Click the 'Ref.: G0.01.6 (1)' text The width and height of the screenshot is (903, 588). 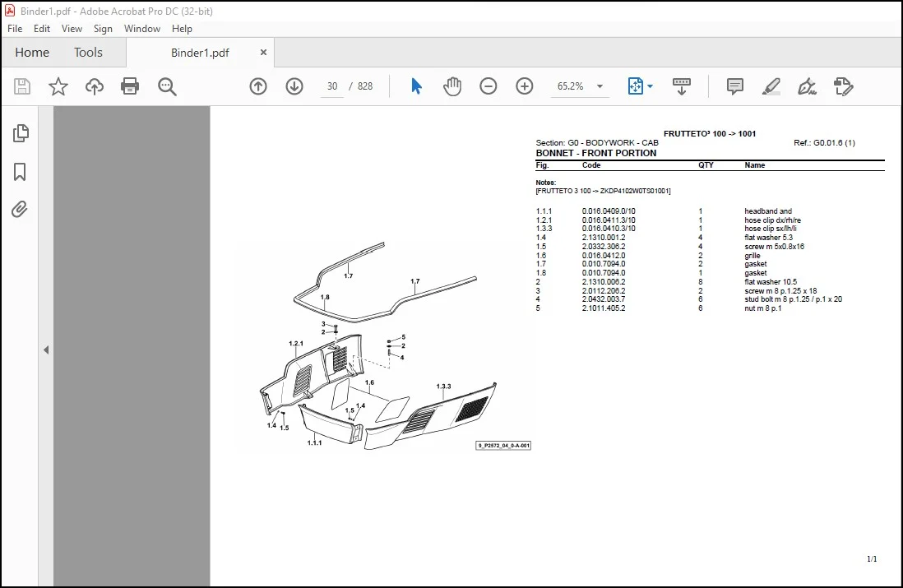click(x=824, y=143)
